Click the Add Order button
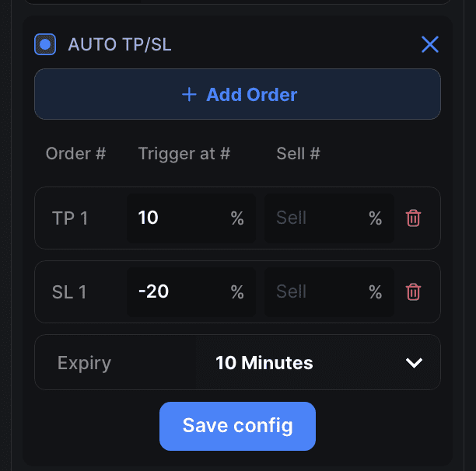The height and width of the screenshot is (471, 476). [237, 94]
